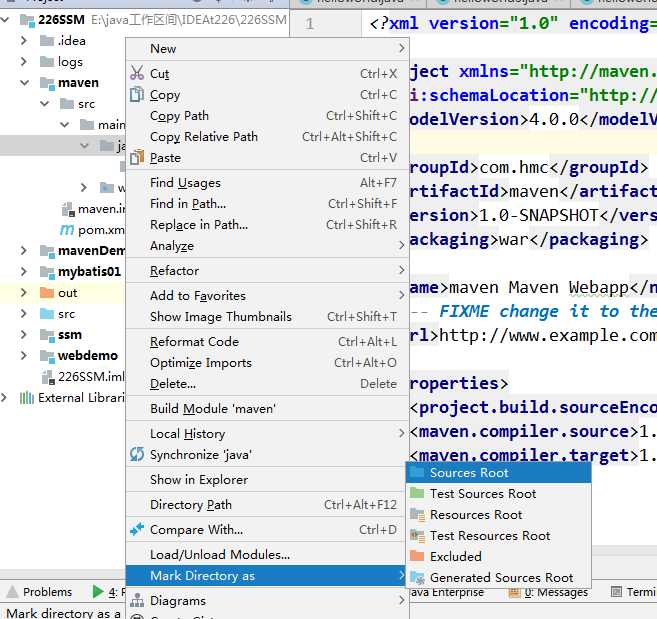Viewport: 657px width, 619px height.
Task: Select the Sources Root text label
Action: pyautogui.click(x=469, y=473)
